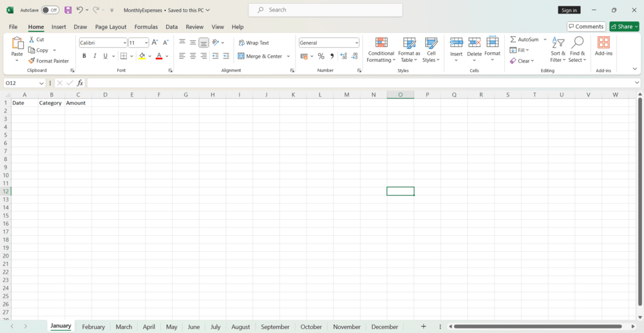Image resolution: width=644 pixels, height=333 pixels.
Task: Open the font name Calibri dropdown
Action: pyautogui.click(x=125, y=43)
